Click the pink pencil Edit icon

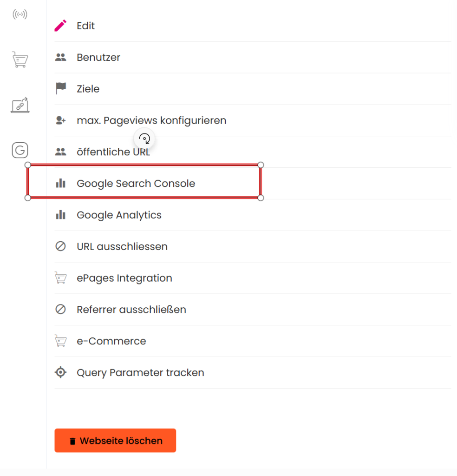[x=60, y=26]
